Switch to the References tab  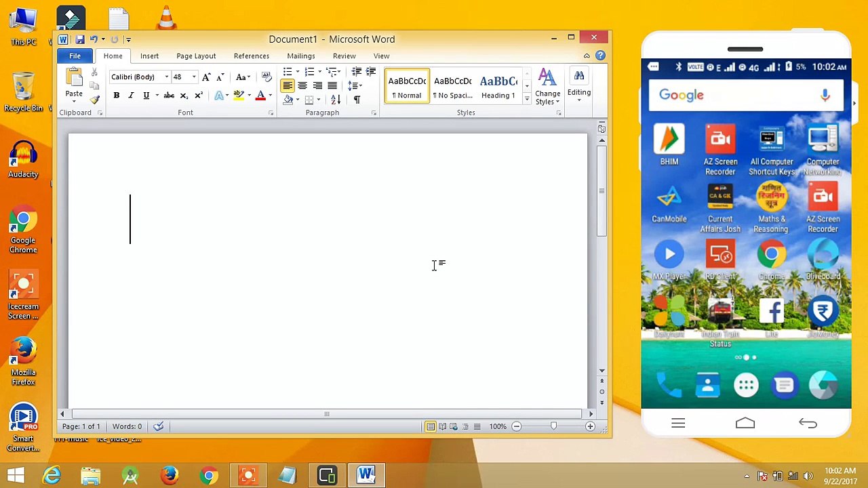(252, 56)
